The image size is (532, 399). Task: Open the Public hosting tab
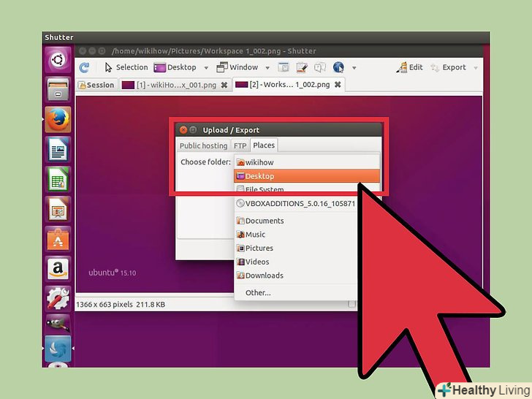coord(203,145)
